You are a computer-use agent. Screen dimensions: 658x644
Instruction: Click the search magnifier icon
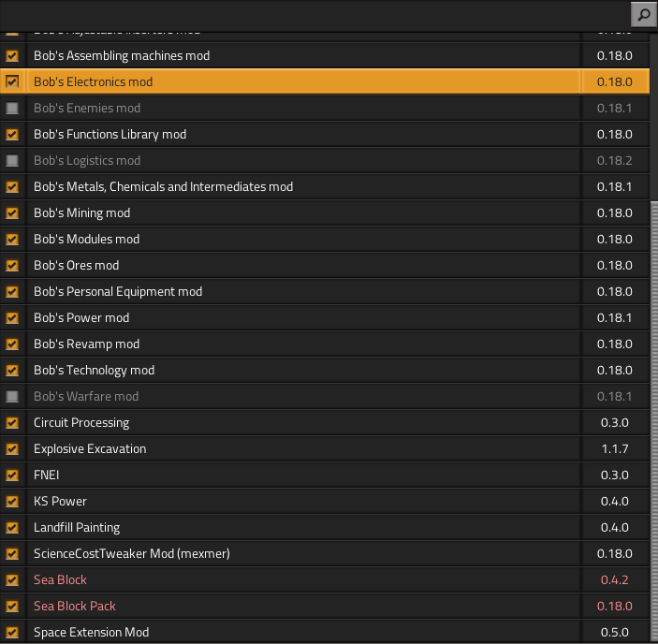(x=643, y=15)
